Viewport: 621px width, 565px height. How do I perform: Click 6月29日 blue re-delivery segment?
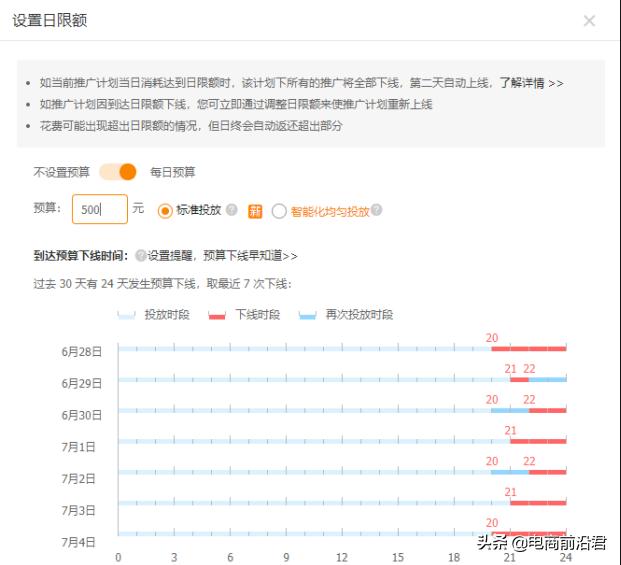tap(547, 379)
